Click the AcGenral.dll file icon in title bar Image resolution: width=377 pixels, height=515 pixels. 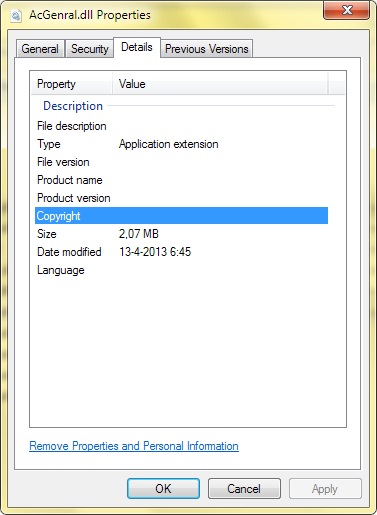coord(16,15)
